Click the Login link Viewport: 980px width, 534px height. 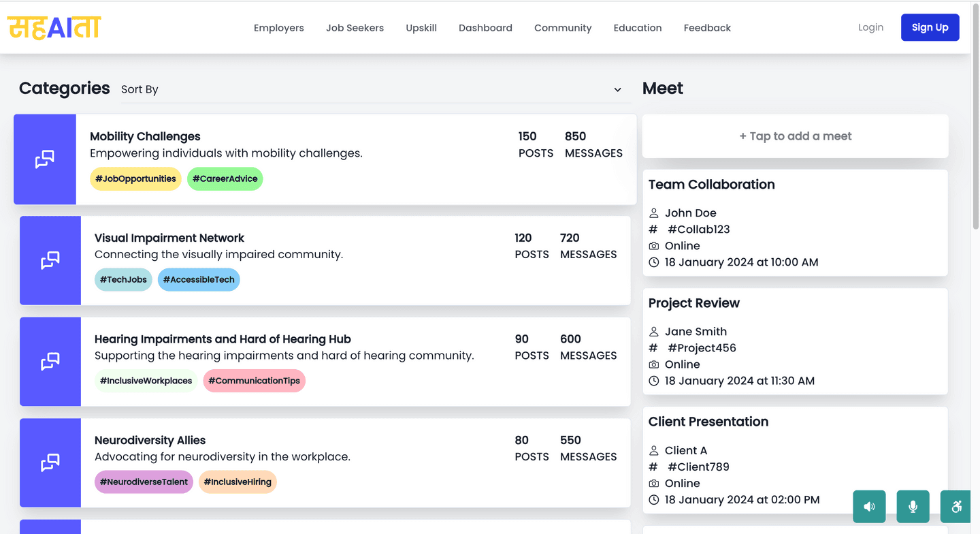pyautogui.click(x=870, y=27)
